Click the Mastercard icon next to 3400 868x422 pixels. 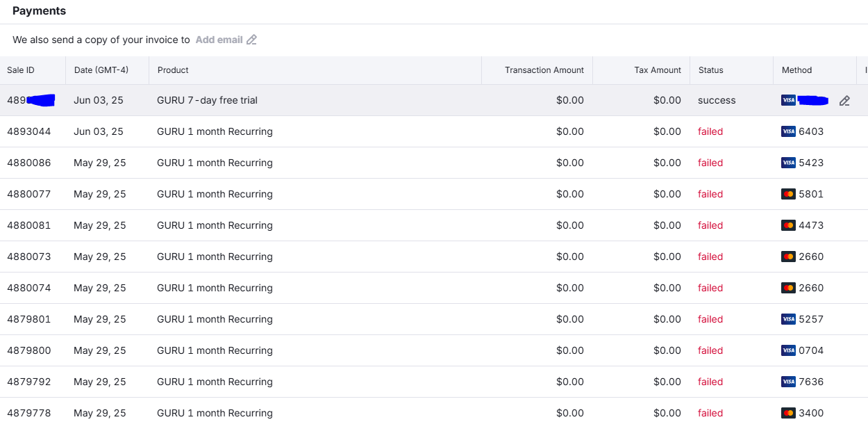click(788, 413)
